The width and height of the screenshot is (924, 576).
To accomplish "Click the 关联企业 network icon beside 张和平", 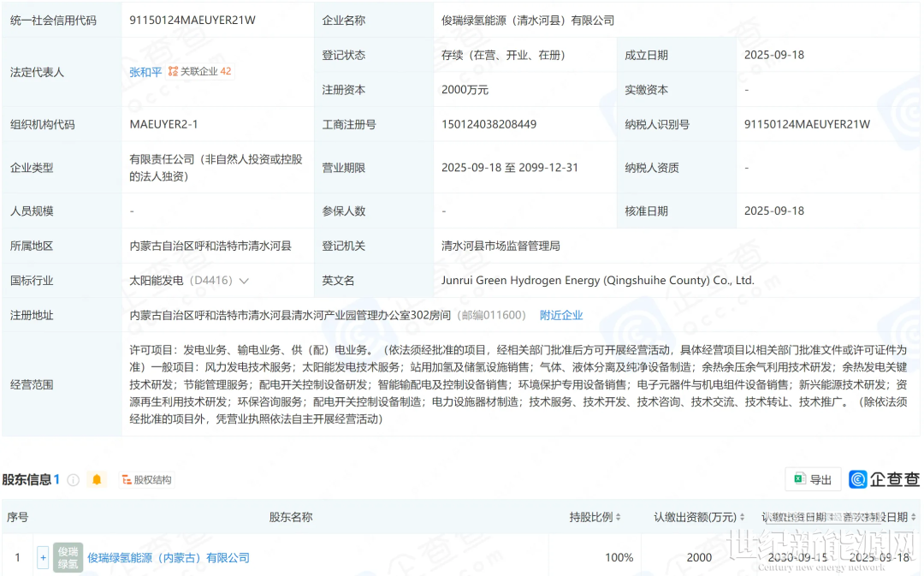I will pyautogui.click(x=173, y=72).
